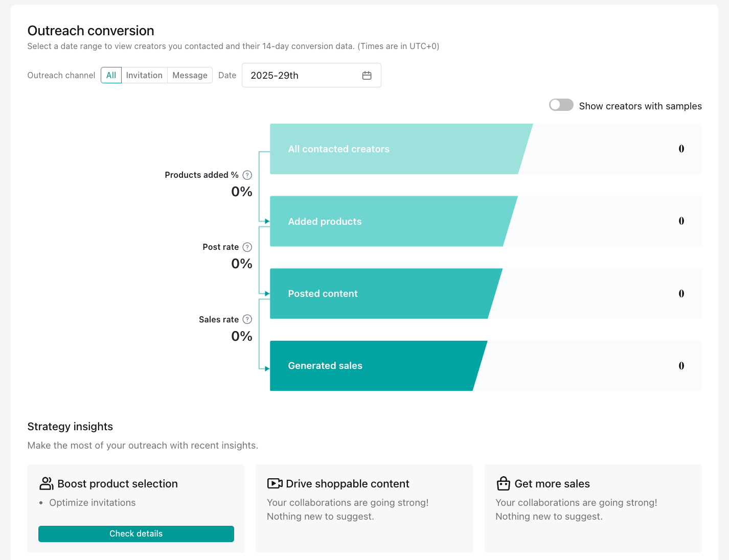The image size is (729, 560).
Task: Select the All contacted creators funnel bar
Action: point(394,149)
